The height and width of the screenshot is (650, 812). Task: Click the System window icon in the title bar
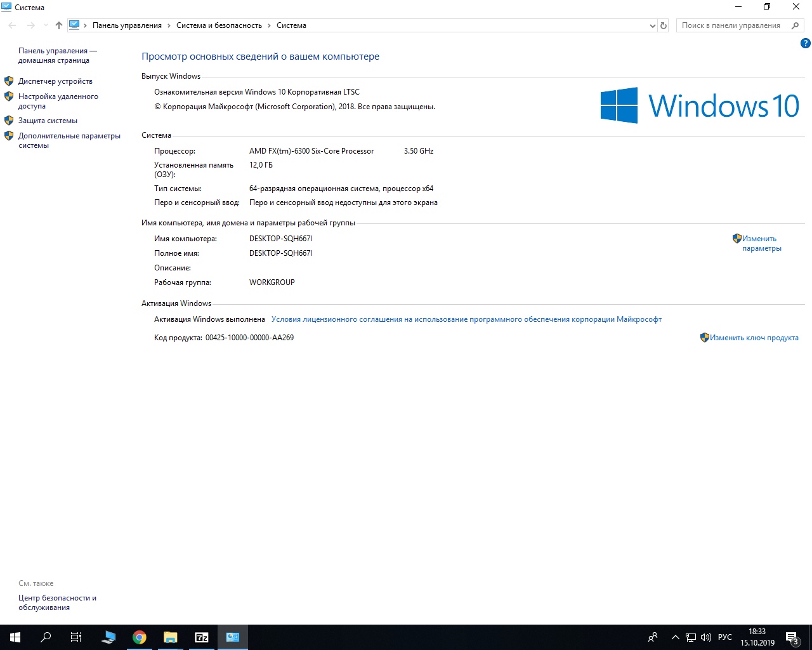pyautogui.click(x=6, y=7)
